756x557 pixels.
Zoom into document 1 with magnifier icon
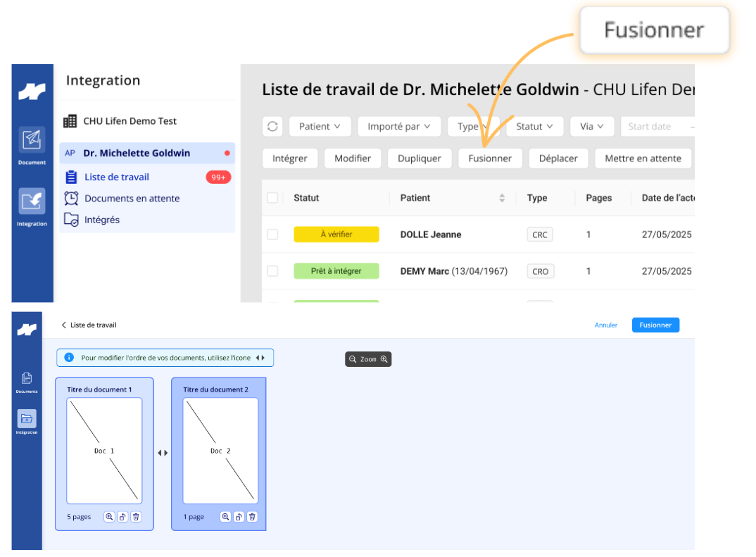109,516
